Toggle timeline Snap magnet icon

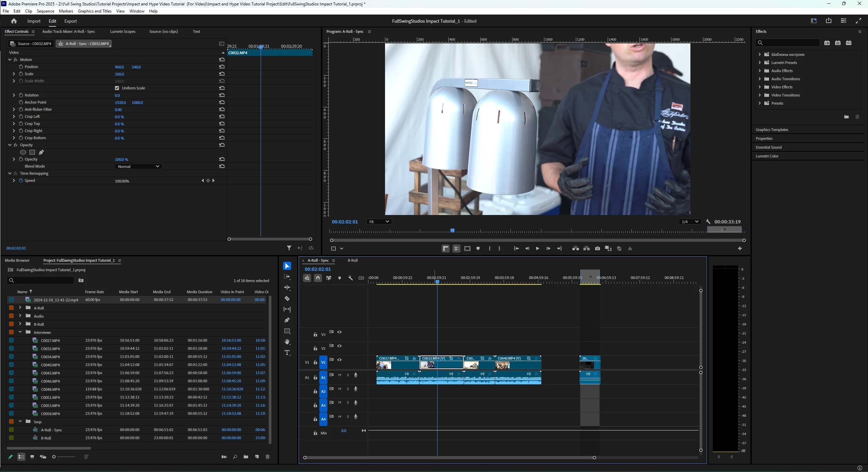coord(318,278)
